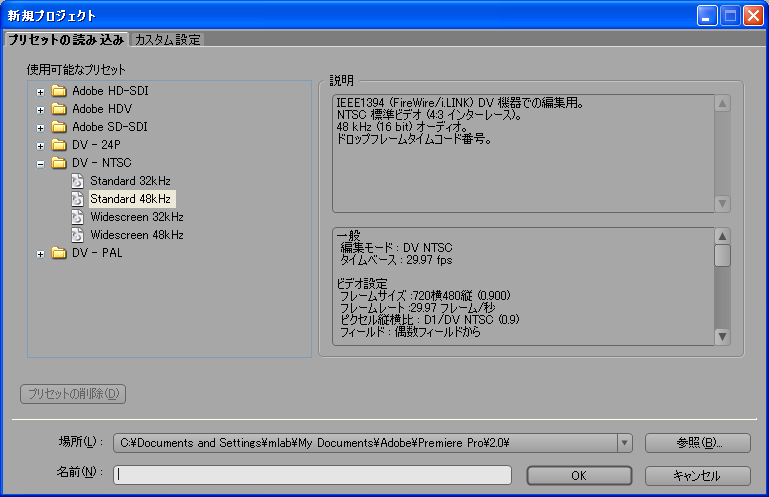Viewport: 769px width, 497px height.
Task: Select the Adobe SD-SDI label
Action: point(110,127)
